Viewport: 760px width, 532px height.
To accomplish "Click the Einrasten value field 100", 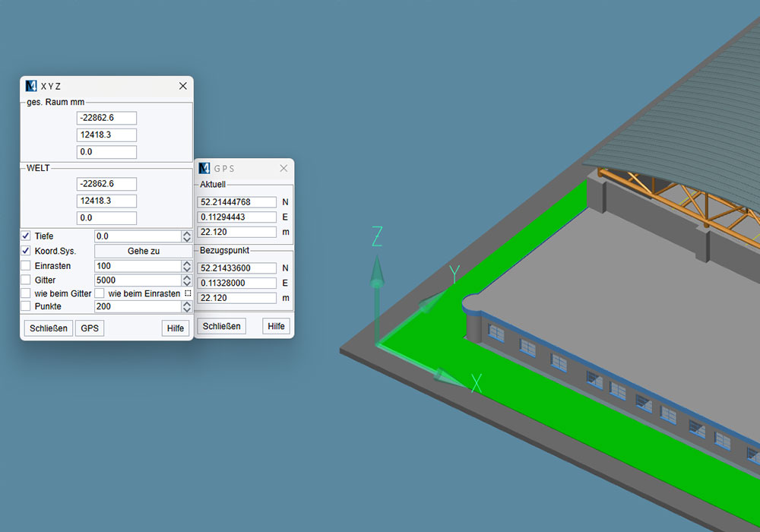I will coord(138,266).
